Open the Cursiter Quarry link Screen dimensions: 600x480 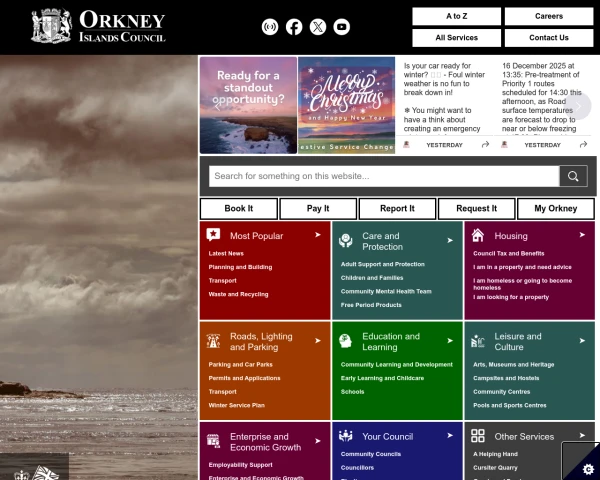(x=495, y=468)
